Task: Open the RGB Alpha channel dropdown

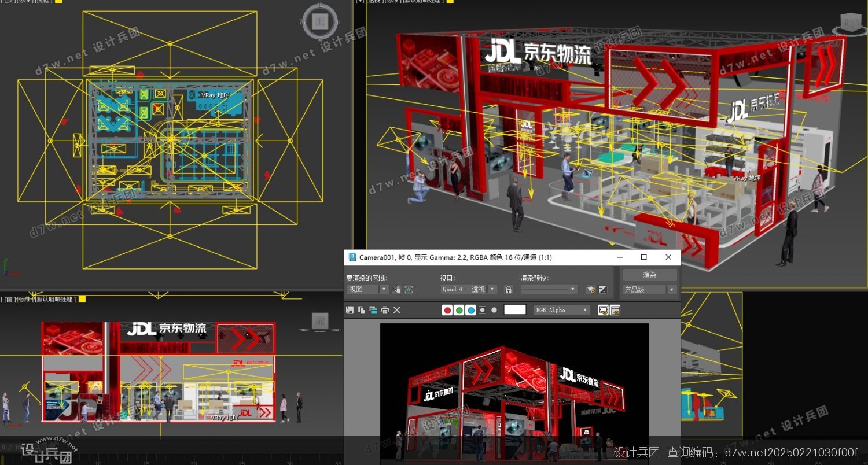Action: point(561,310)
